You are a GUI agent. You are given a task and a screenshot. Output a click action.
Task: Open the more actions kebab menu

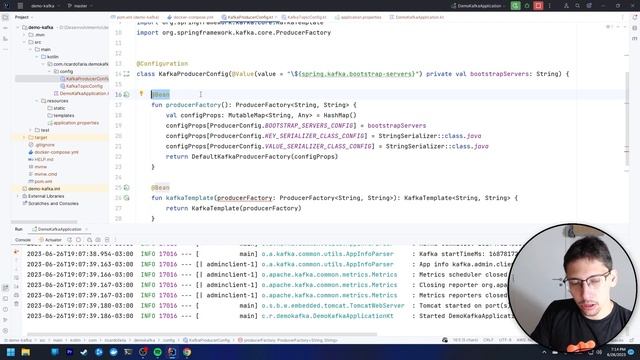(549, 6)
